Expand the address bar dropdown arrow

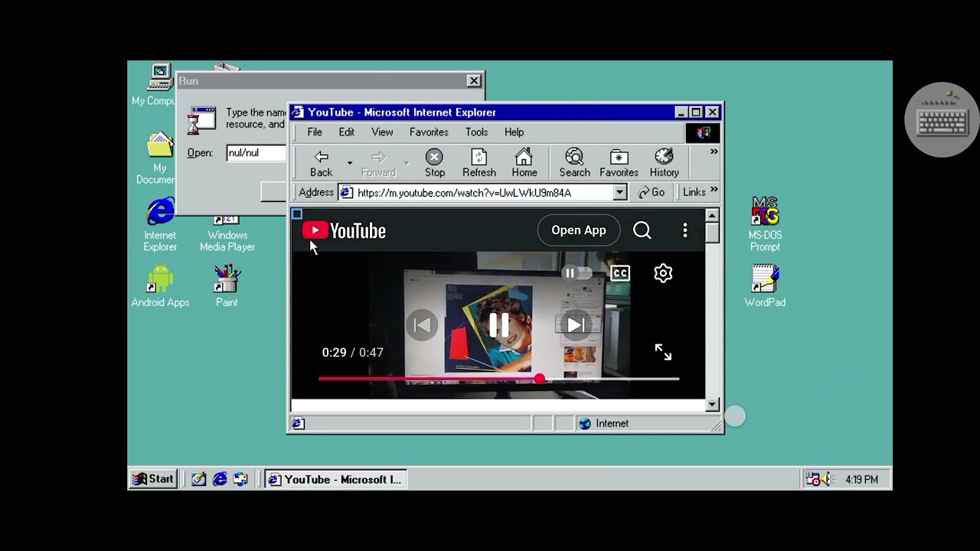[x=620, y=193]
